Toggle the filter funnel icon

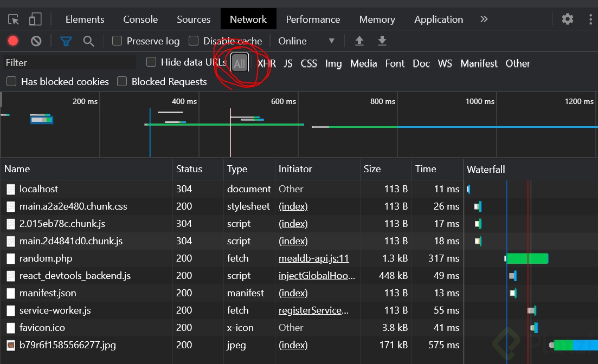click(66, 41)
